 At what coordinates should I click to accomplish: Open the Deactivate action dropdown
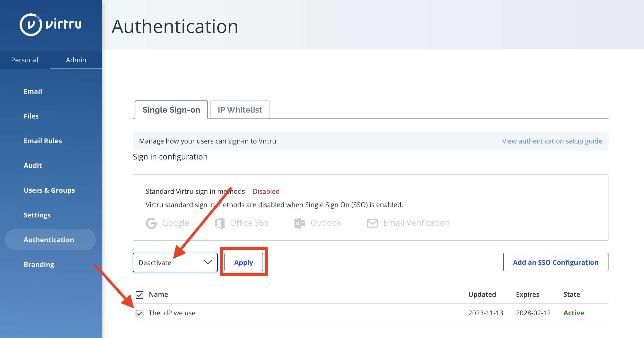pyautogui.click(x=175, y=263)
